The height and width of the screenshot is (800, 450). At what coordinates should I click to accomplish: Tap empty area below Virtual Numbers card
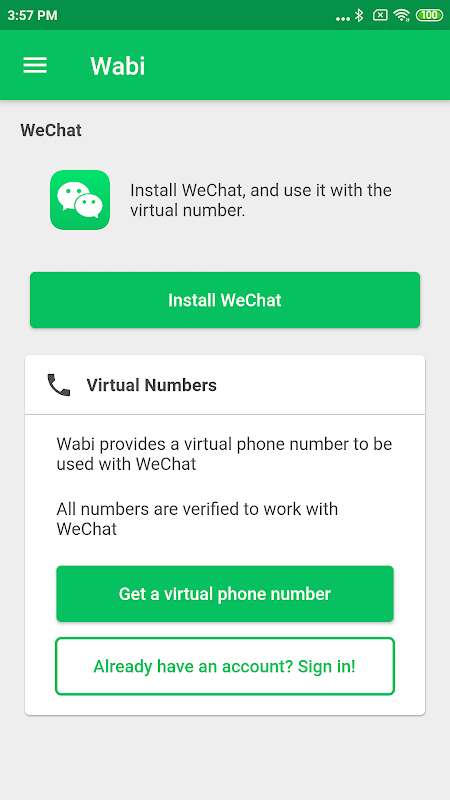pyautogui.click(x=225, y=758)
